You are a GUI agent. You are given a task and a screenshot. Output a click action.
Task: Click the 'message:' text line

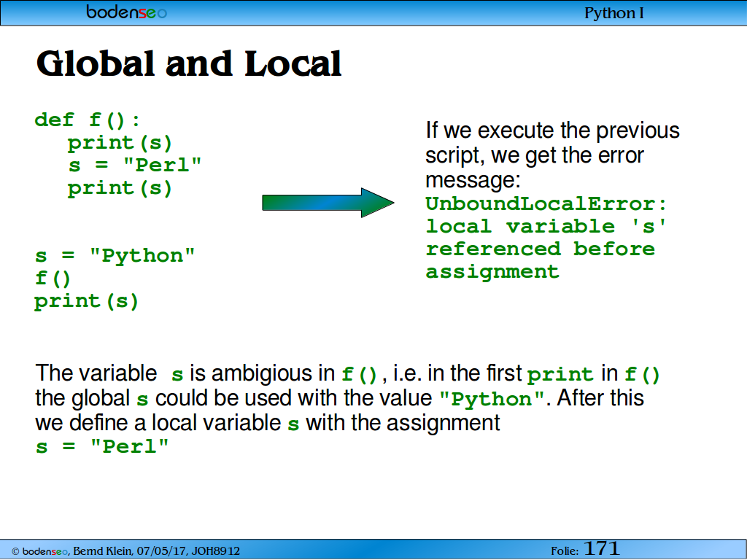pyautogui.click(x=473, y=180)
